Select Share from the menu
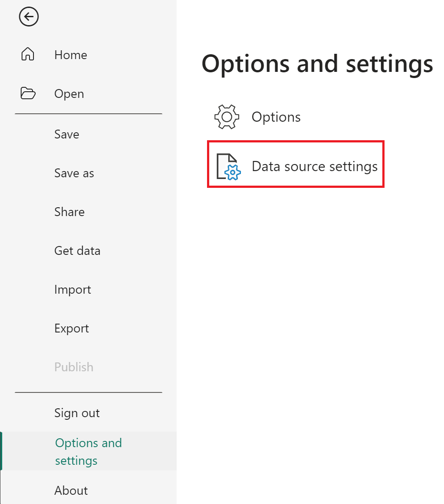The height and width of the screenshot is (504, 444). (69, 212)
